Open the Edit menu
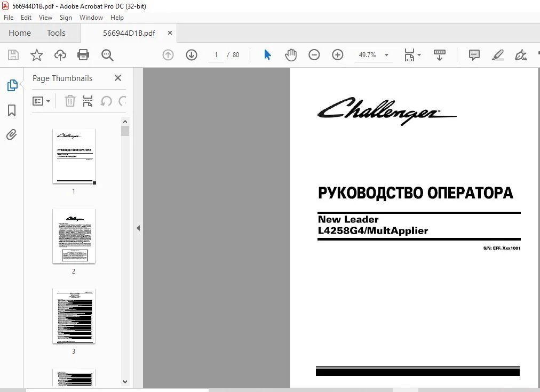Screen dimensions: 540x392 26,18
